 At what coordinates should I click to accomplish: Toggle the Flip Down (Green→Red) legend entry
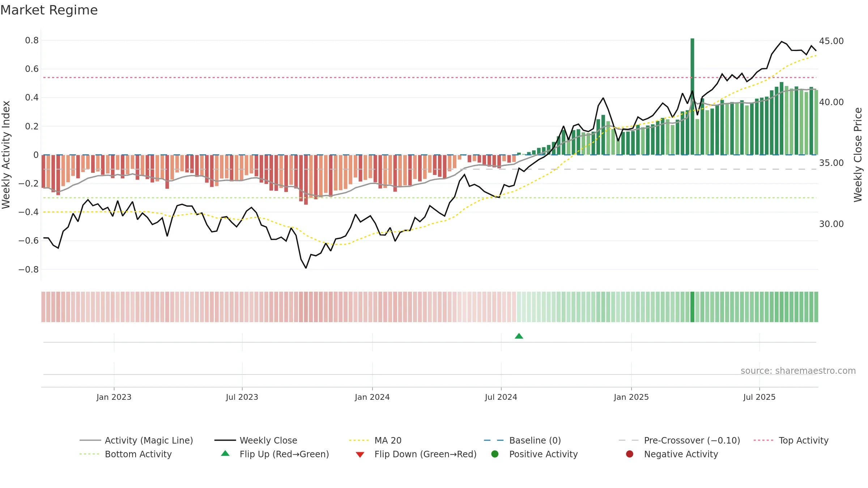coord(416,454)
